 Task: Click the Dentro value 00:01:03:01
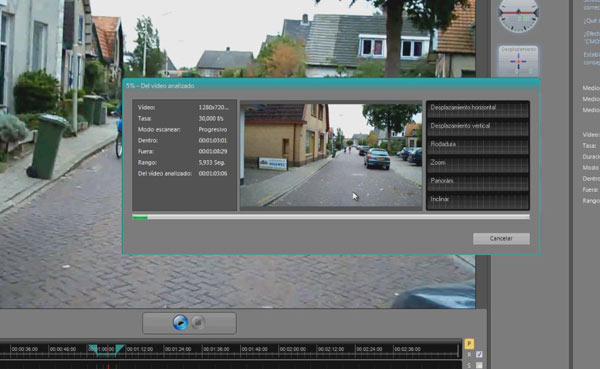click(x=213, y=140)
